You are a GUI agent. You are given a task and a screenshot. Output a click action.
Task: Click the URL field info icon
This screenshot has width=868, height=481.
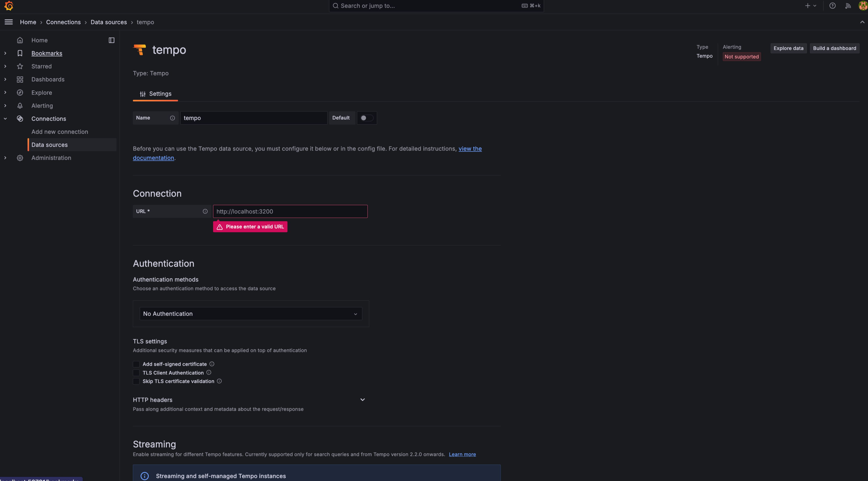pyautogui.click(x=205, y=211)
